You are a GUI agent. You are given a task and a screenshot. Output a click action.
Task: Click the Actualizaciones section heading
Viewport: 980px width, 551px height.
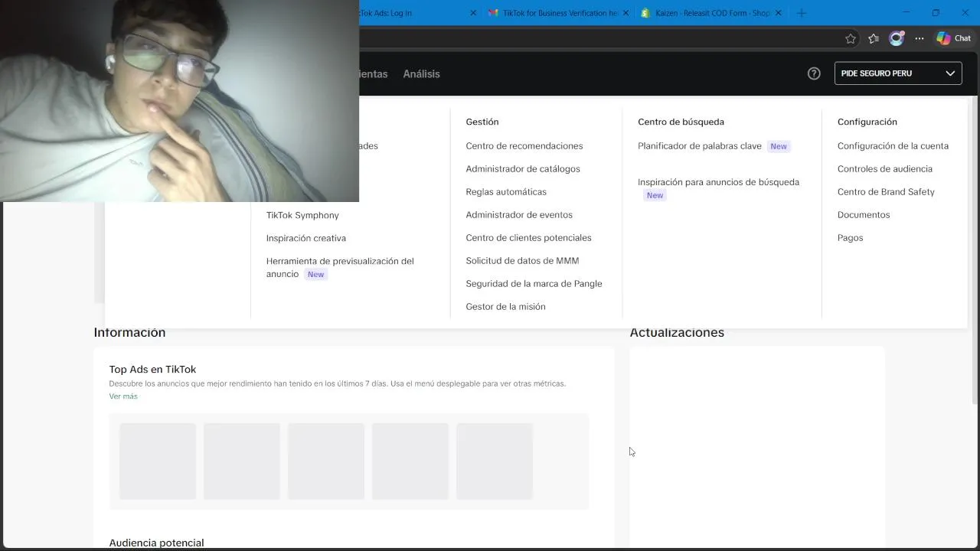677,332
